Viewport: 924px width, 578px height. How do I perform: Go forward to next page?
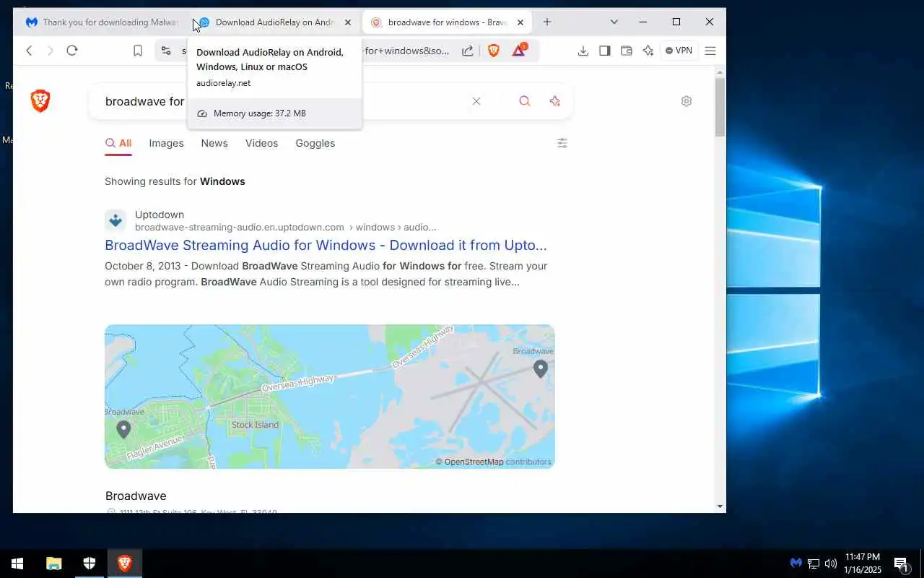point(50,51)
